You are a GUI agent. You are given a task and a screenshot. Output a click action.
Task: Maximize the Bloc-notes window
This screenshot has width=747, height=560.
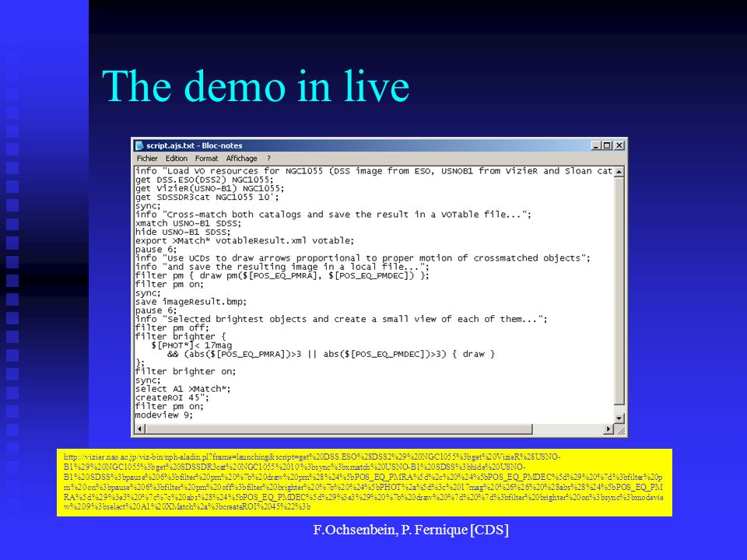(607, 145)
